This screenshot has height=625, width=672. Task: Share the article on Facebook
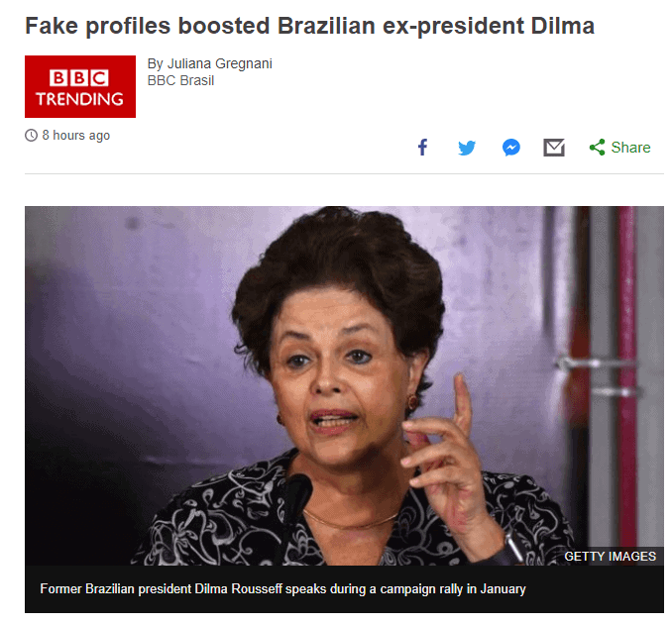[x=422, y=148]
